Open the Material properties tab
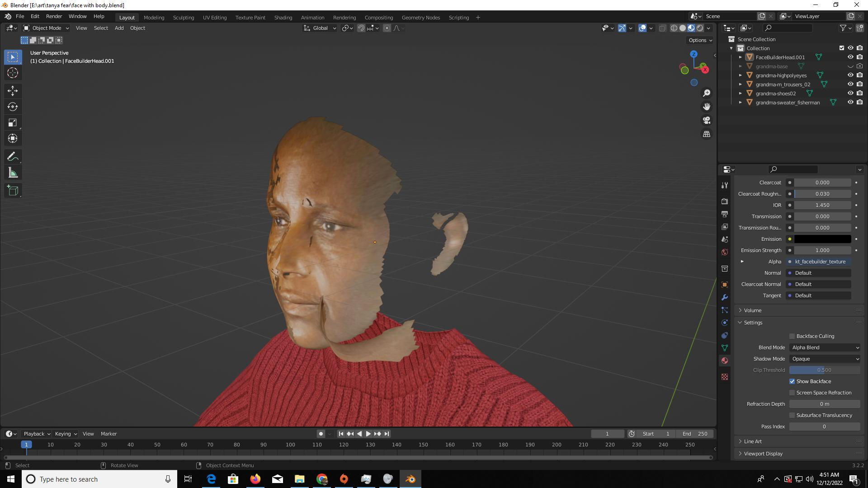 (x=725, y=361)
